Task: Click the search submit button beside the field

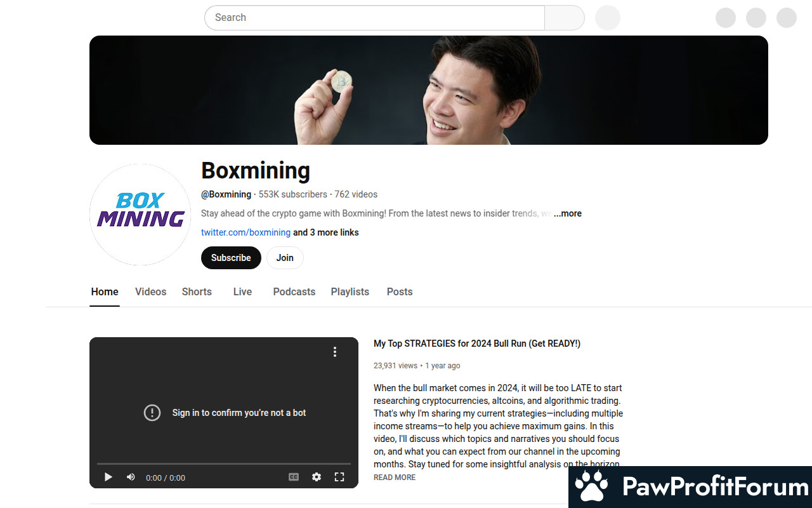Action: coord(565,18)
